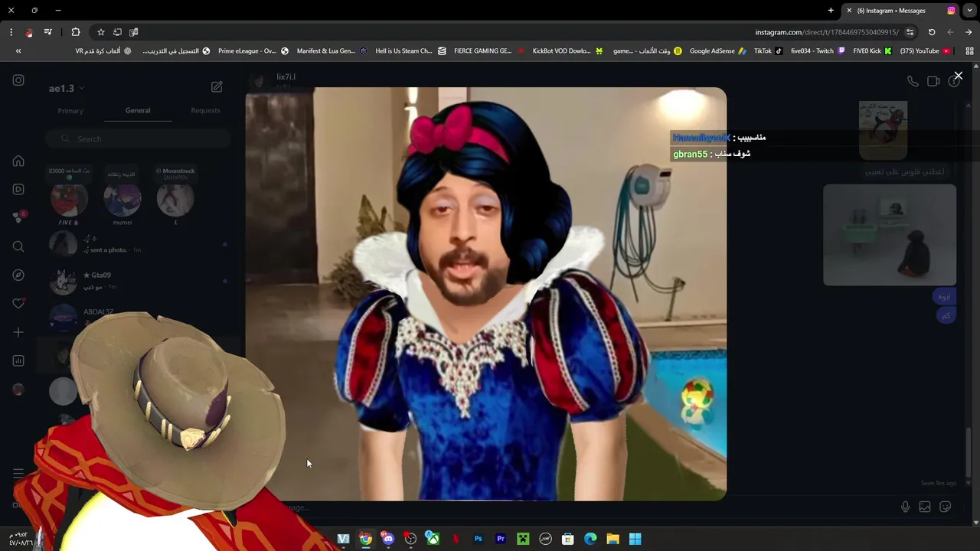Open the (375) YouTube bookmark
This screenshot has height=551, width=980.
pyautogui.click(x=926, y=51)
